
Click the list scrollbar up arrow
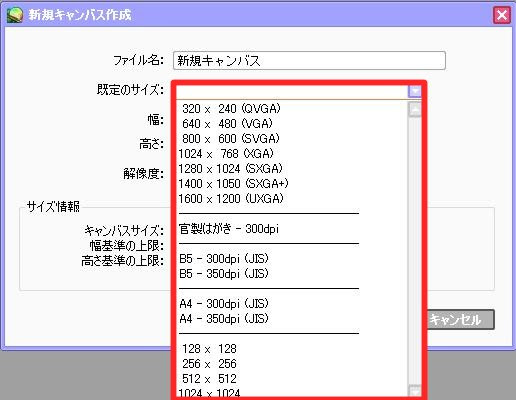[x=415, y=110]
